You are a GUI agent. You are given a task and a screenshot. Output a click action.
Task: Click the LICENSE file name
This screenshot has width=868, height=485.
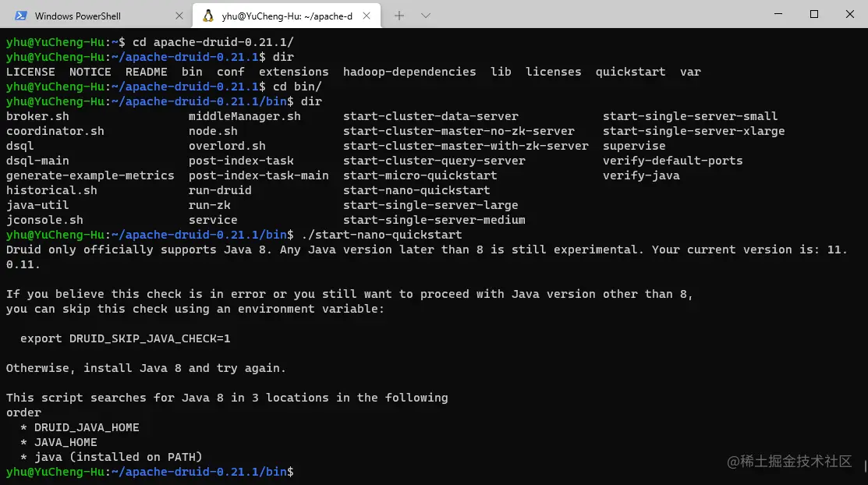tap(30, 72)
